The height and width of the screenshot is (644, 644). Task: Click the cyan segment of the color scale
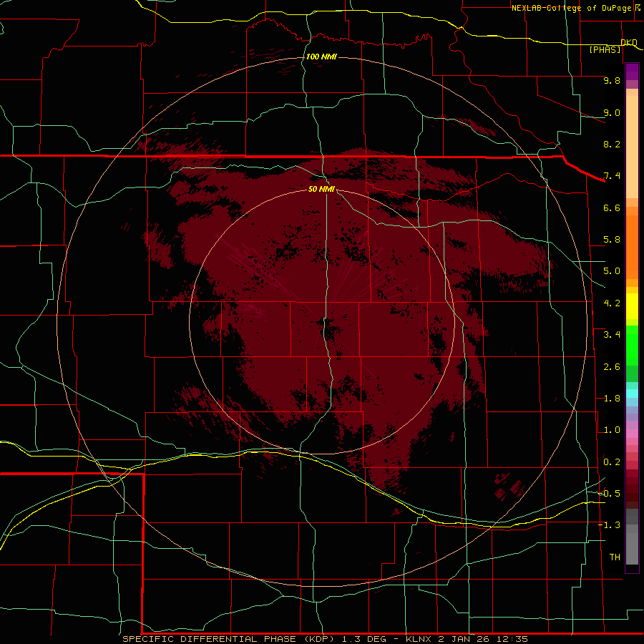(x=632, y=394)
